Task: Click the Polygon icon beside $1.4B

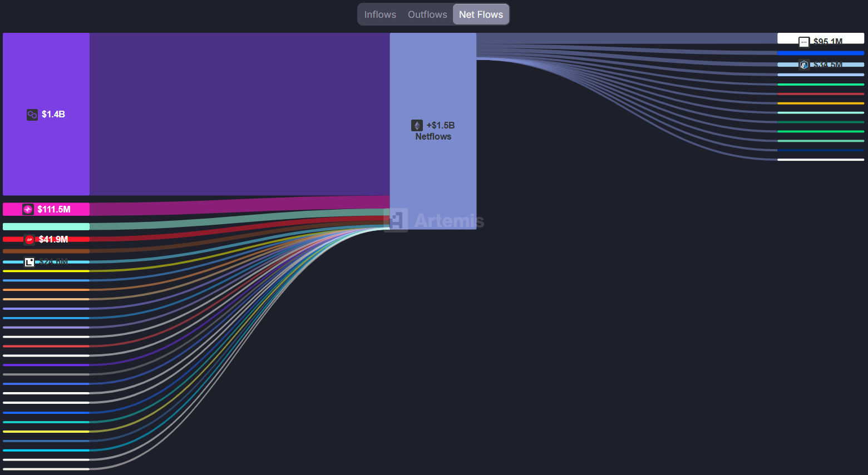Action: tap(32, 115)
